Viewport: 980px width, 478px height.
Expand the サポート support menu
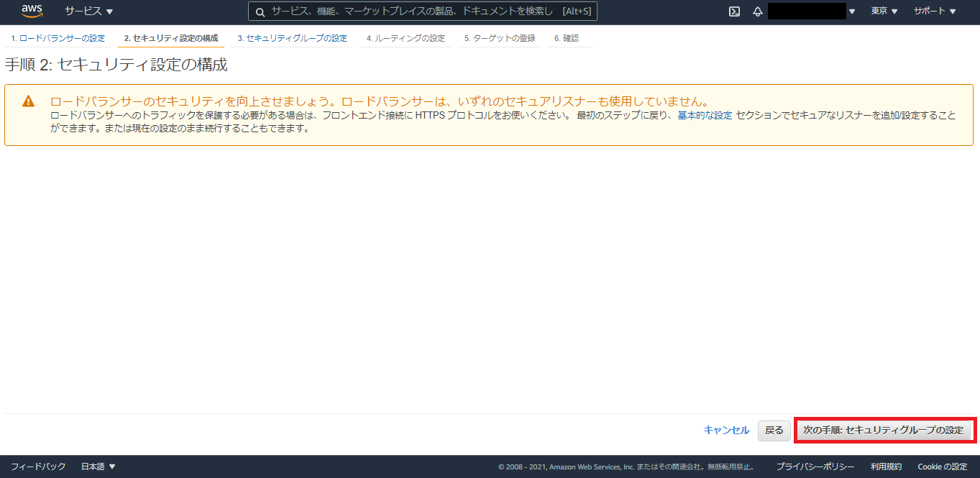(935, 12)
